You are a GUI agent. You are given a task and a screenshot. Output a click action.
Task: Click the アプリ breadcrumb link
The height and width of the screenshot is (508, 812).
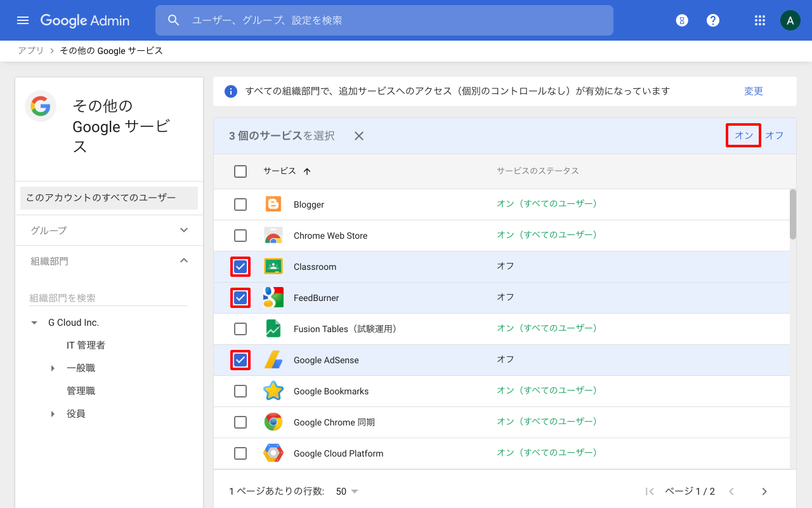click(x=30, y=51)
